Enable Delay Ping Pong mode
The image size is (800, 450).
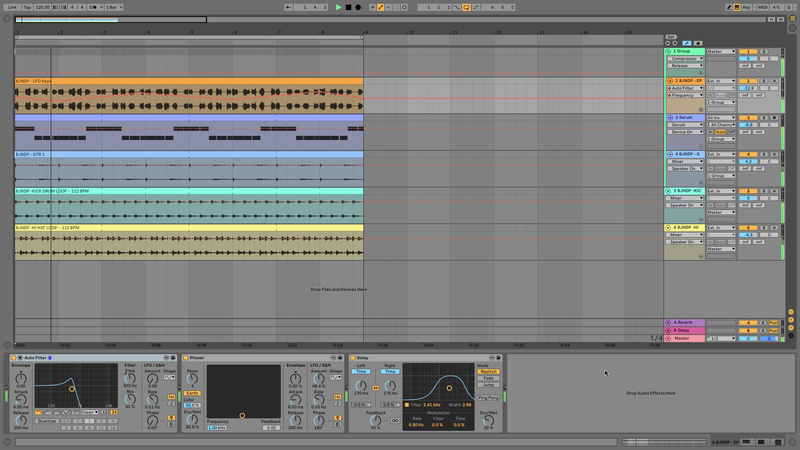488,397
